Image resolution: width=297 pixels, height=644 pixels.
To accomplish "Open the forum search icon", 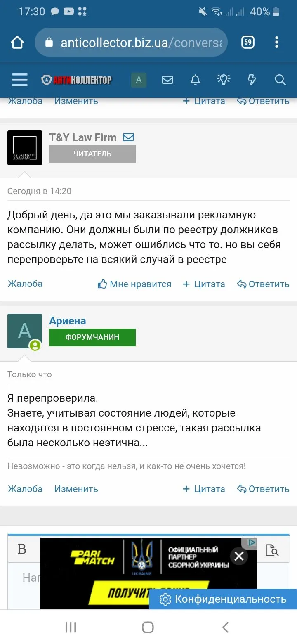I will [x=280, y=80].
